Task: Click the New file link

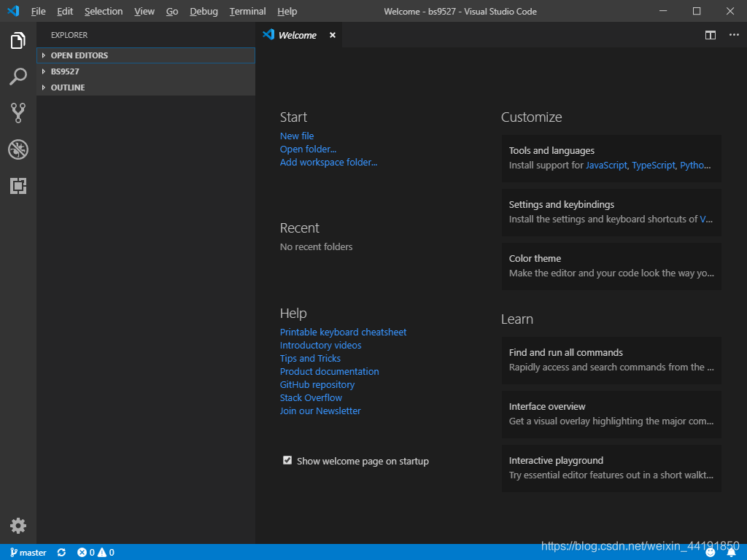Action: pyautogui.click(x=297, y=136)
